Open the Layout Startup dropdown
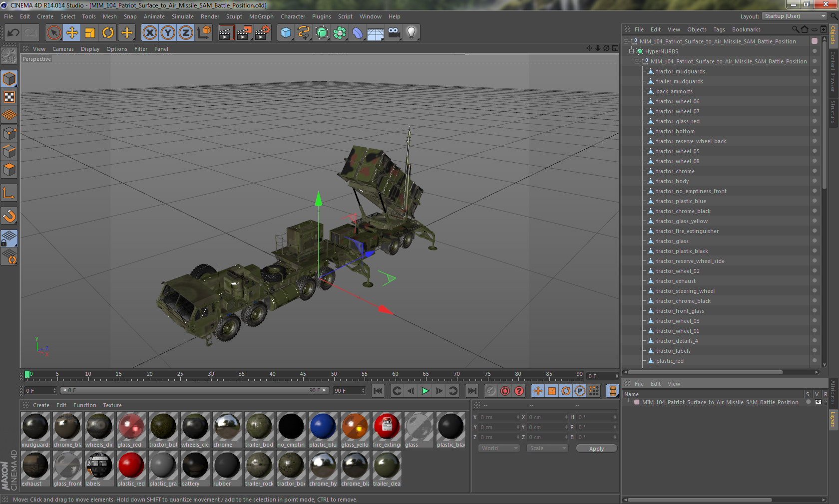 click(795, 16)
